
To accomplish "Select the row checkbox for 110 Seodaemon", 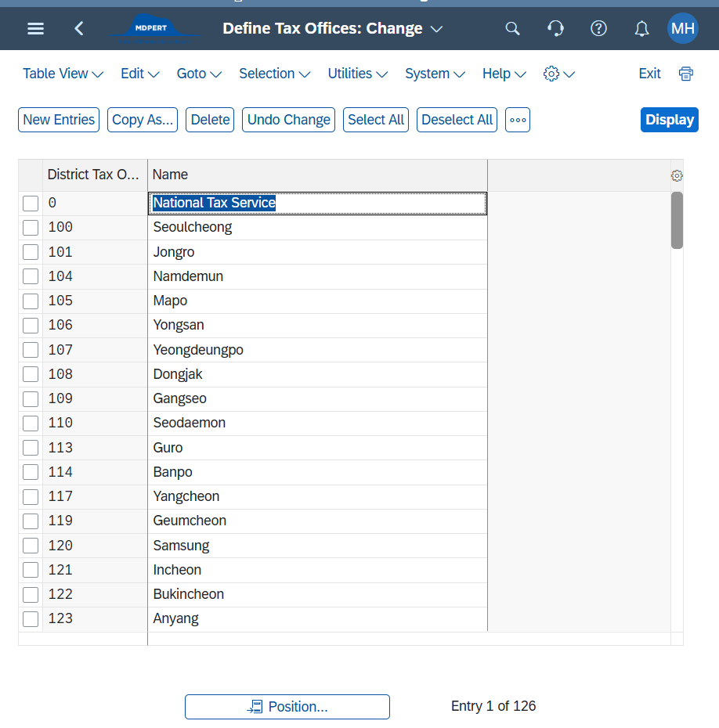I will [31, 423].
